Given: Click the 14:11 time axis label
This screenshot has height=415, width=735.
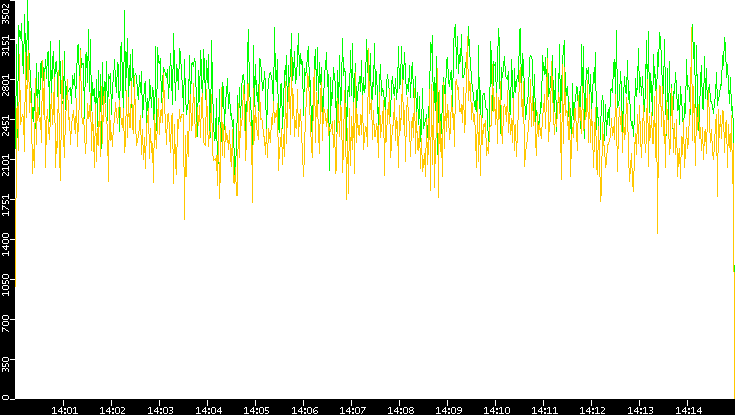Looking at the screenshot, I should [544, 410].
